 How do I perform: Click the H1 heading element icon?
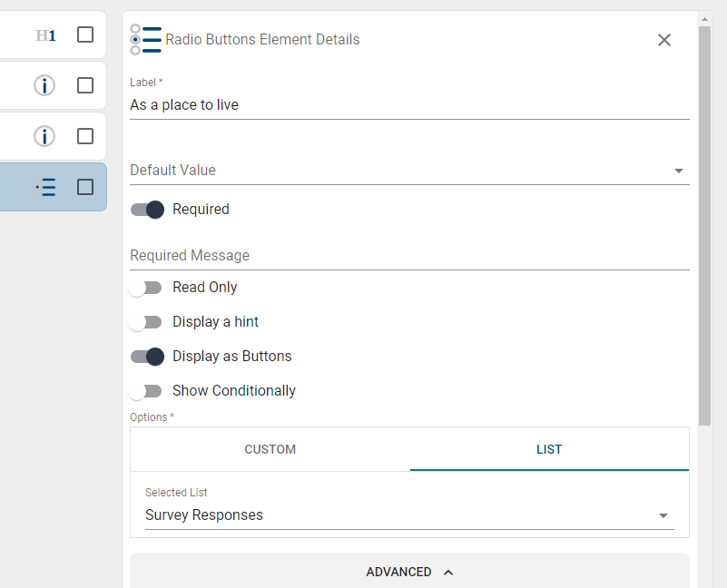[45, 35]
